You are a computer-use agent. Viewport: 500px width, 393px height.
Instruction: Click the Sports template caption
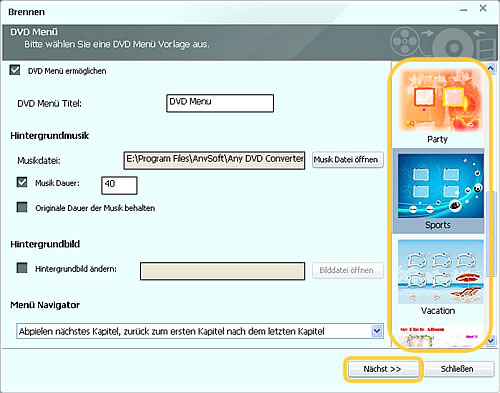coord(438,225)
